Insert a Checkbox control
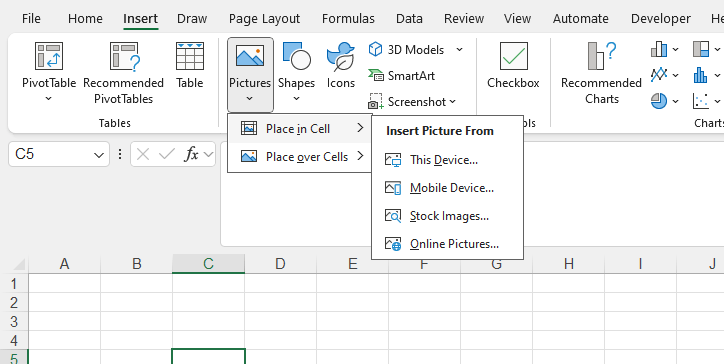Screen dimensions: 724x364 click(x=513, y=66)
